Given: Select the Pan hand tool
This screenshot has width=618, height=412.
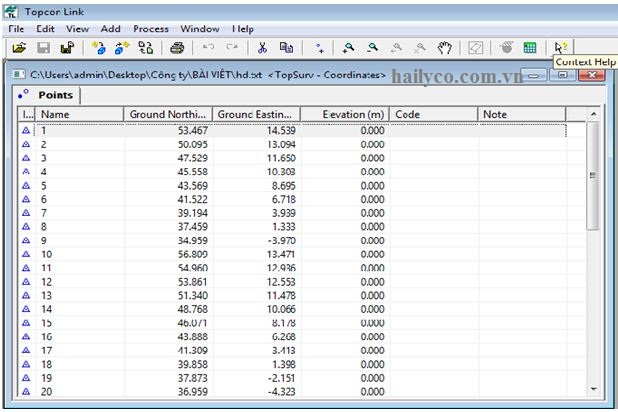Looking at the screenshot, I should (445, 48).
